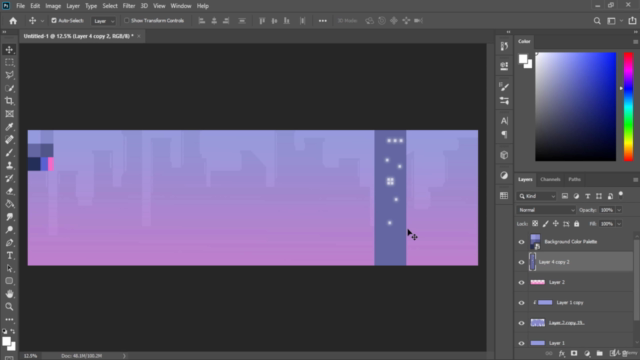The image size is (640, 360).
Task: Select the Frame tool
Action: pos(9,114)
